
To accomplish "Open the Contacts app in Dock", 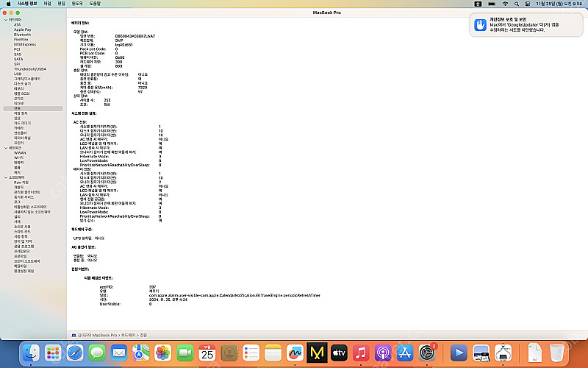I will point(229,353).
